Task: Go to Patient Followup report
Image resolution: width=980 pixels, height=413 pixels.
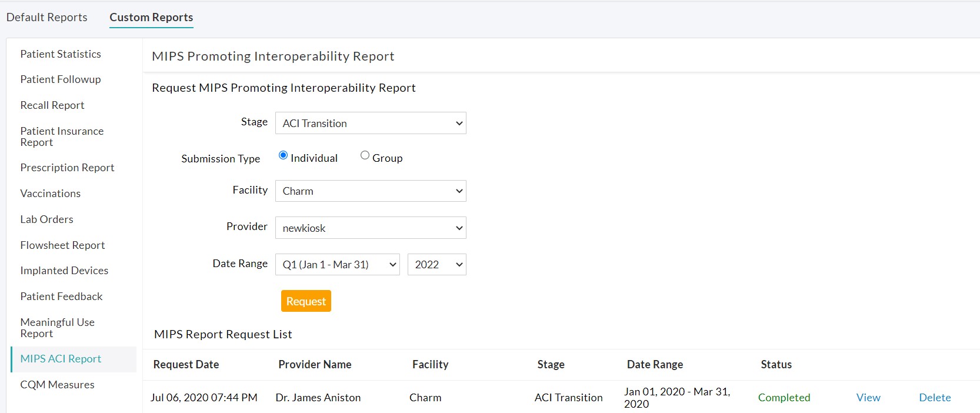Action: 61,79
